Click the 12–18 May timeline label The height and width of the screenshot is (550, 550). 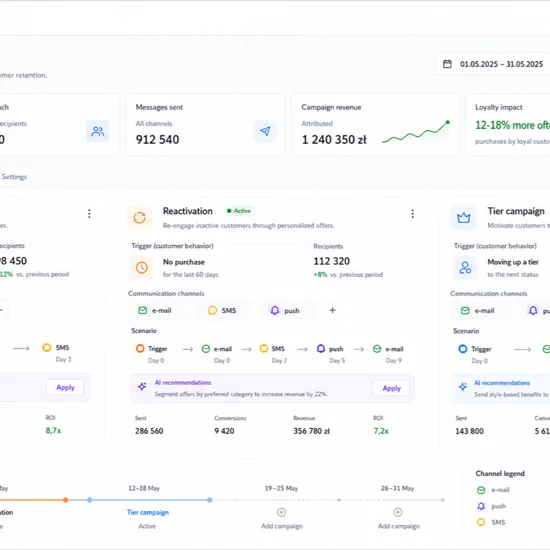(144, 488)
